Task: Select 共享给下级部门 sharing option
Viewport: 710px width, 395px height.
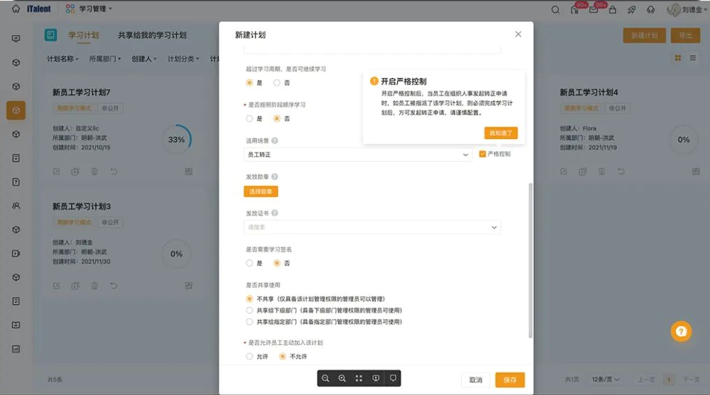Action: click(249, 310)
